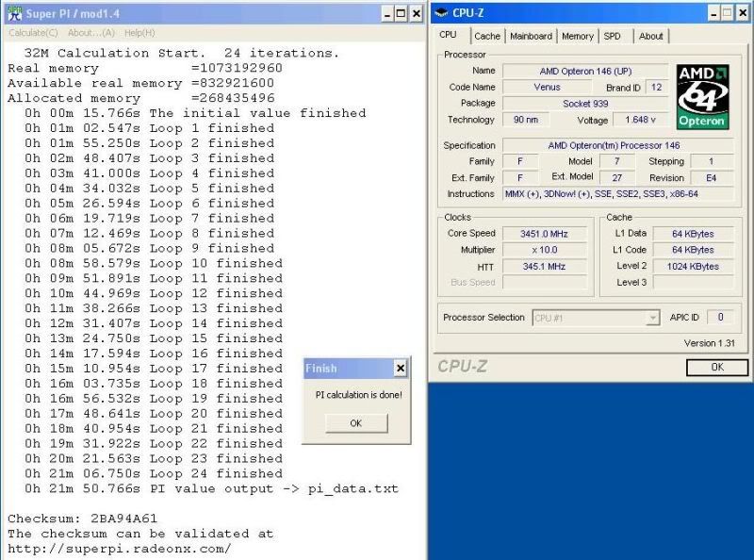This screenshot has height=560, width=754.
Task: Click the Voltage value 1.648 v
Action: click(641, 120)
